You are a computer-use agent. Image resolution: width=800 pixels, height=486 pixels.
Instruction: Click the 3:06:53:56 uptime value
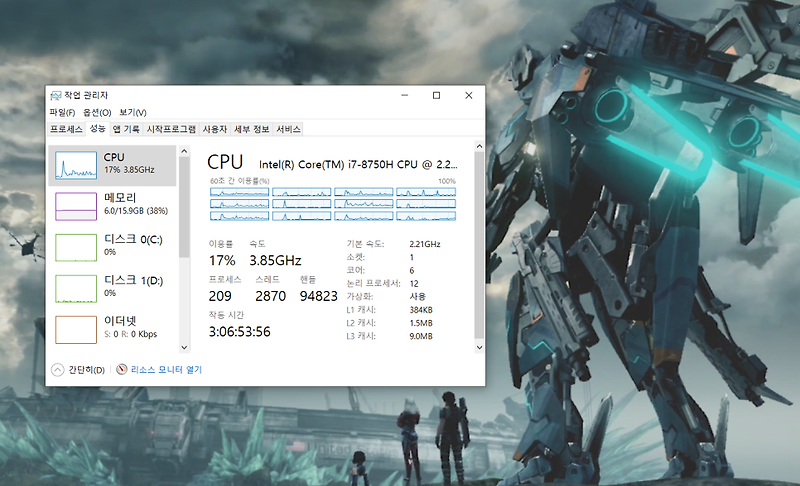click(239, 332)
